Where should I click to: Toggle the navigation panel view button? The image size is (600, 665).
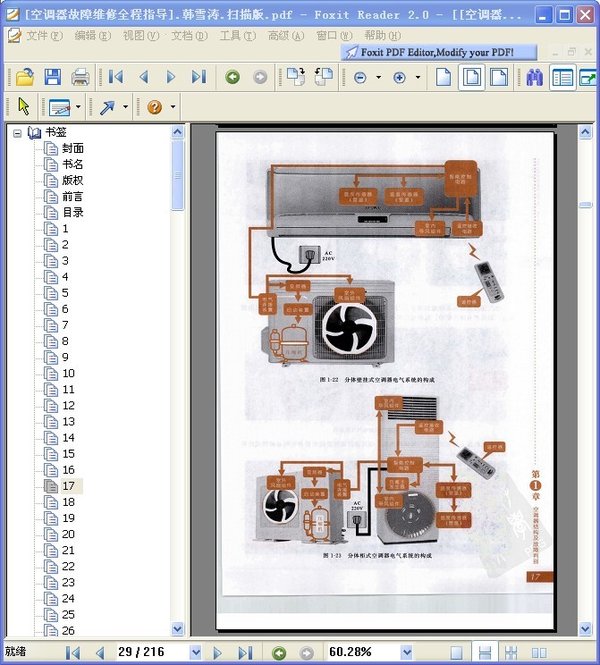[x=562, y=77]
